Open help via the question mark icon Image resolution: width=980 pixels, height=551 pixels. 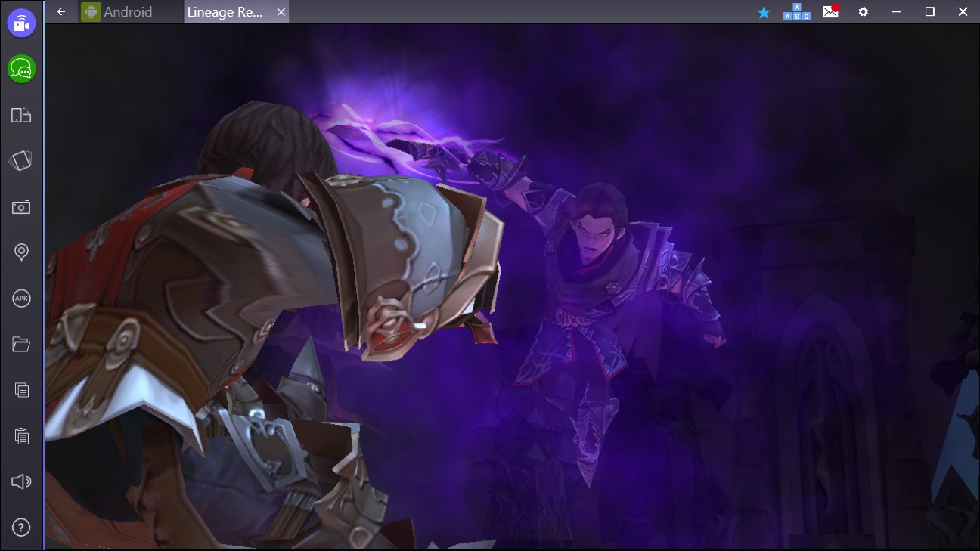point(21,528)
